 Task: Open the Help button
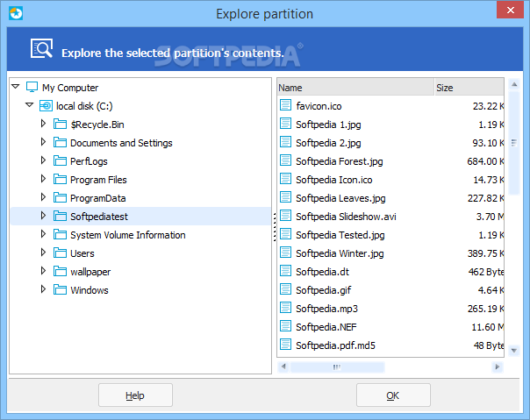[x=135, y=395]
